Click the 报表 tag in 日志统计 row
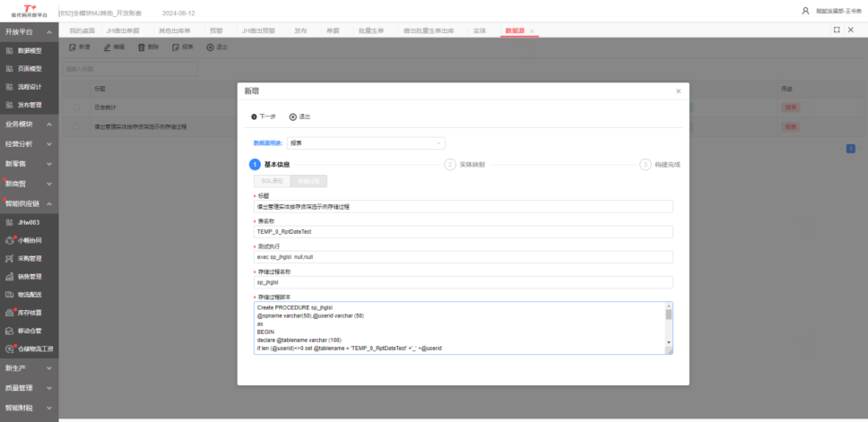 [791, 108]
